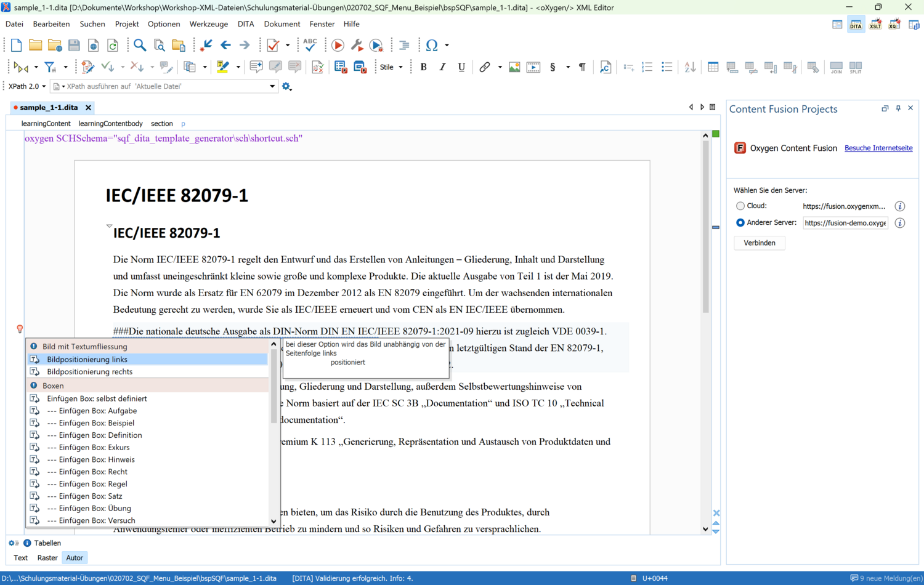Reload document with the refresh icon

coord(112,45)
